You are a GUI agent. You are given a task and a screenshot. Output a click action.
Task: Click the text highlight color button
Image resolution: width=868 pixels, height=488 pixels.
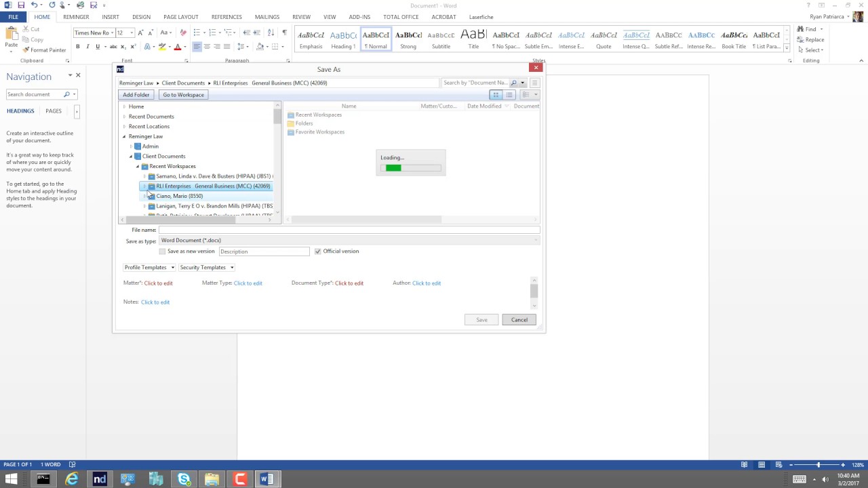[x=162, y=47]
